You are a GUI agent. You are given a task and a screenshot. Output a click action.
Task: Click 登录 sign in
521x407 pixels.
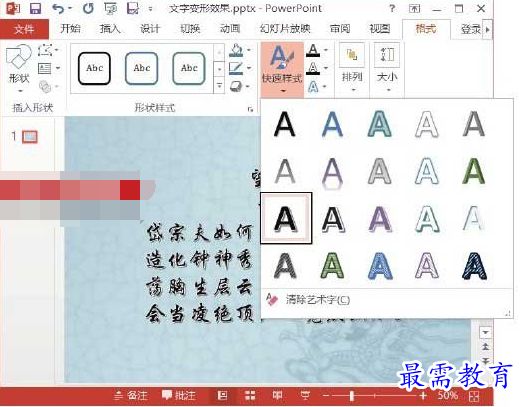pyautogui.click(x=471, y=29)
